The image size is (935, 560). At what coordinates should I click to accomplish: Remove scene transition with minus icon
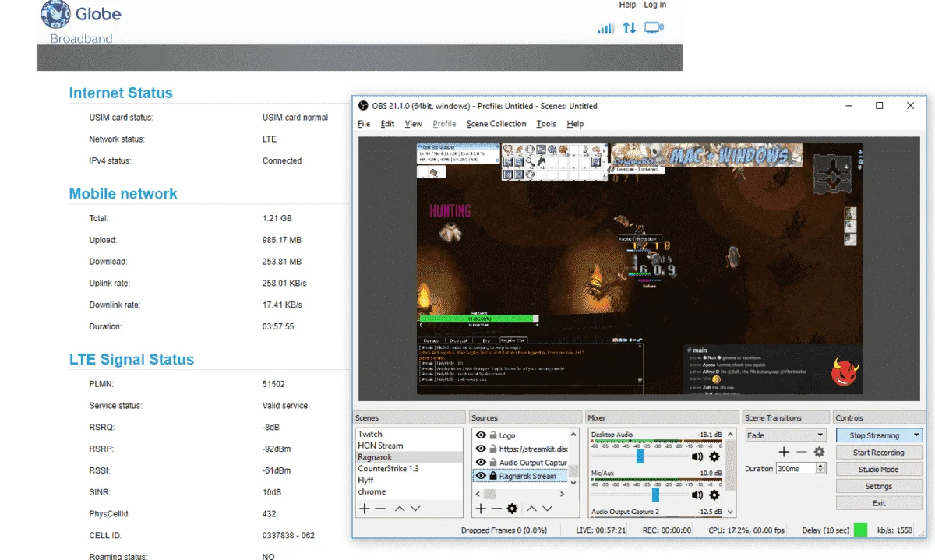802,452
